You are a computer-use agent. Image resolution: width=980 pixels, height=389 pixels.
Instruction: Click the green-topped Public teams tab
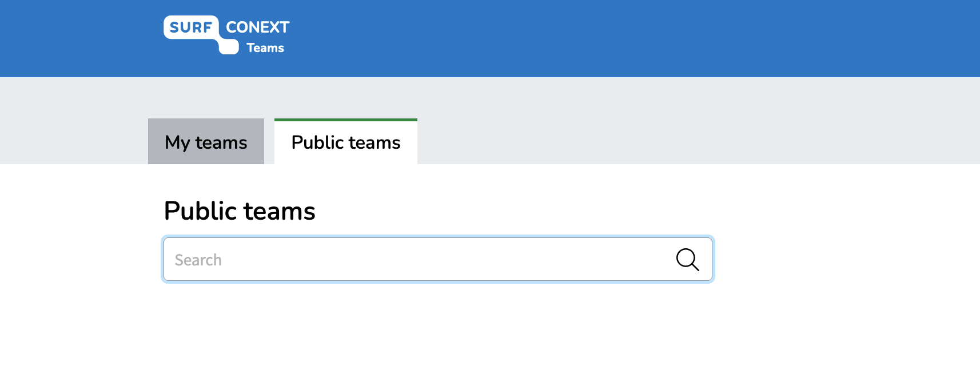[x=346, y=141]
